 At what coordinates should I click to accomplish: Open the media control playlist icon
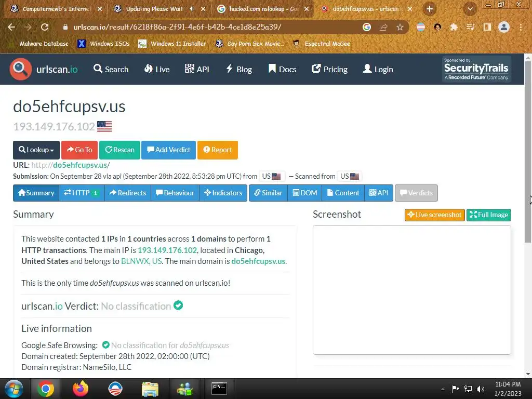[x=470, y=27]
